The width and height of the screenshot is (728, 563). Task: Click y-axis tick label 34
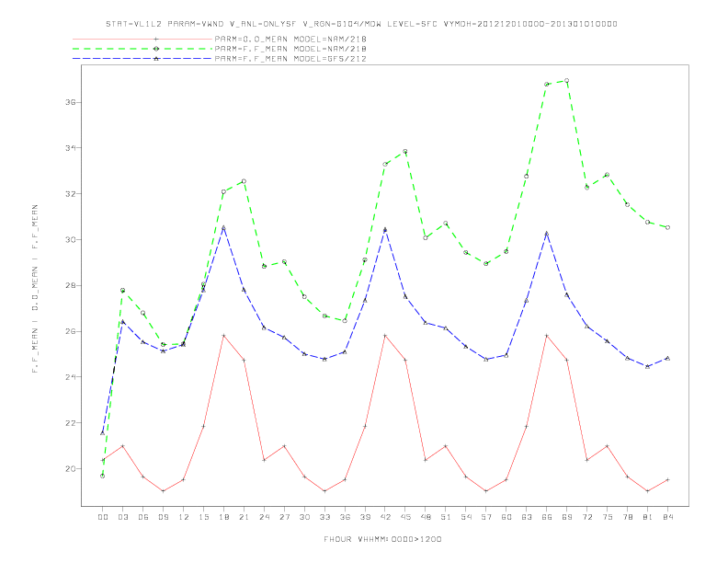click(x=71, y=148)
